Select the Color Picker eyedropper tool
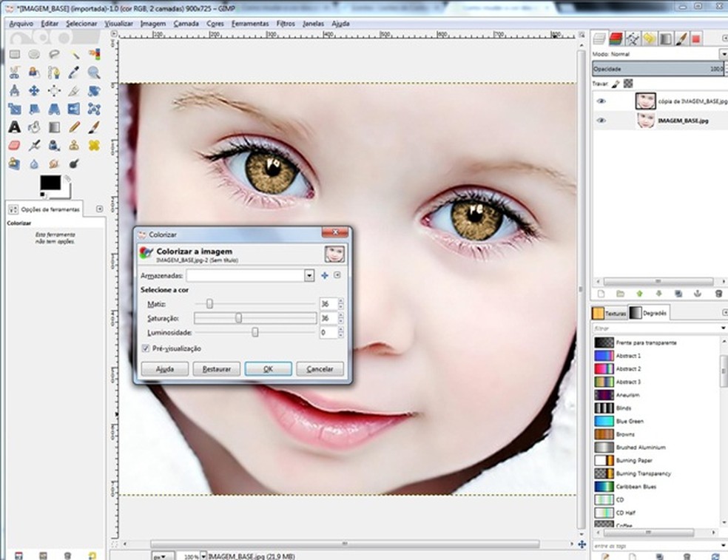This screenshot has width=728, height=560. point(74,72)
